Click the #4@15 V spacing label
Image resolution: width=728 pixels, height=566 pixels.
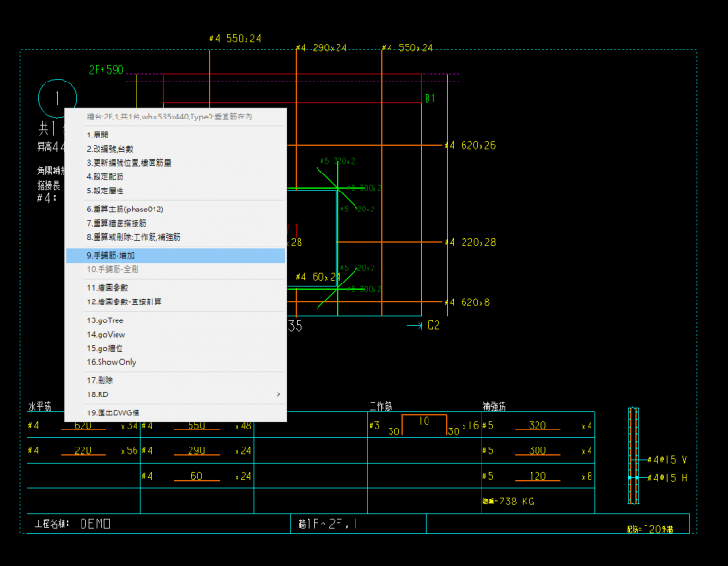(667, 460)
